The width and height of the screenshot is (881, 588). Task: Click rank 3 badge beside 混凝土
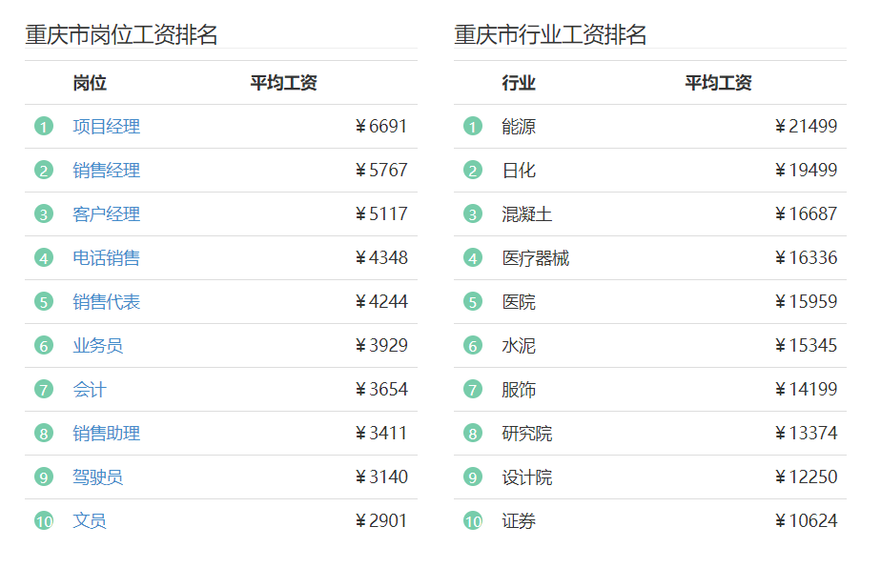473,214
